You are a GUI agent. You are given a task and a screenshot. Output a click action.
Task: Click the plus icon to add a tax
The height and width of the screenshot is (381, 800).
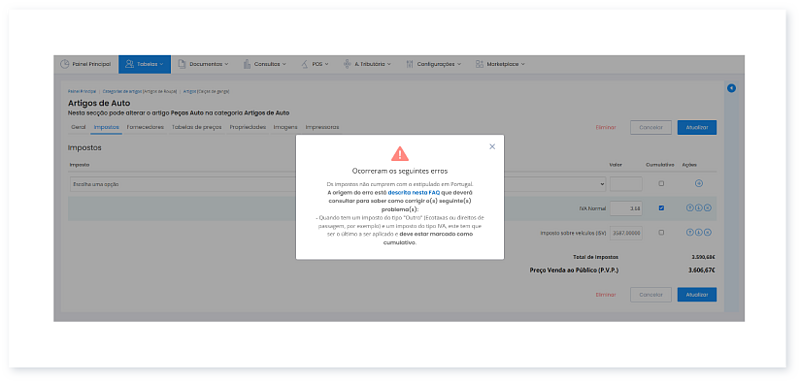699,184
